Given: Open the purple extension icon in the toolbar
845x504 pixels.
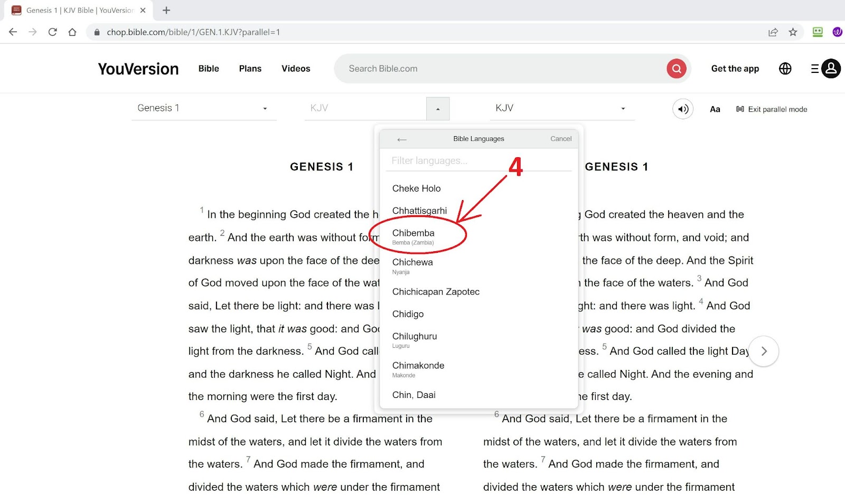Looking at the screenshot, I should tap(837, 32).
